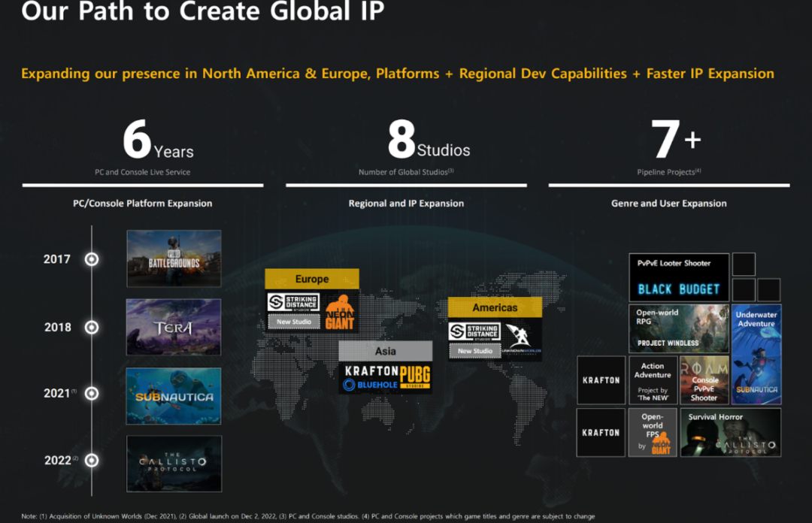Viewport: 812px width, 523px height.
Task: Open the TERA game thumbnail
Action: click(174, 328)
